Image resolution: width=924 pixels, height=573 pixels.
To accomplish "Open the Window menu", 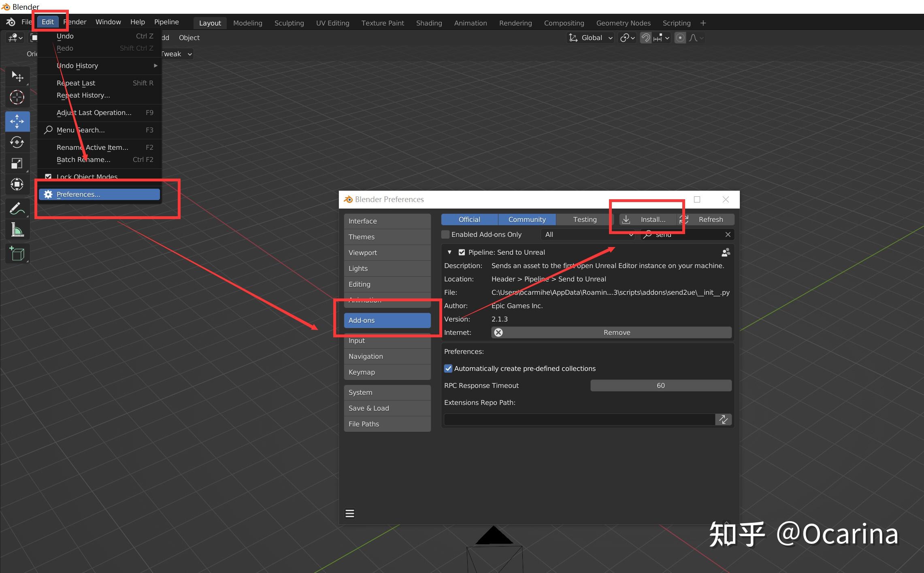I will pyautogui.click(x=108, y=22).
